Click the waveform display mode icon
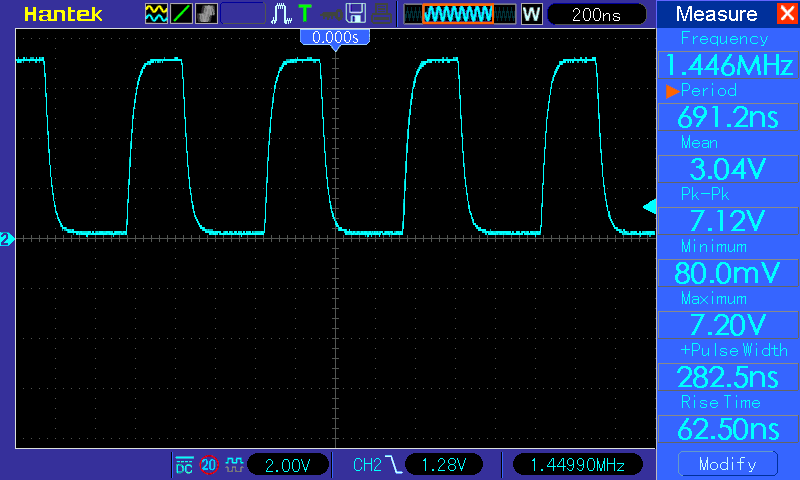 (x=157, y=14)
